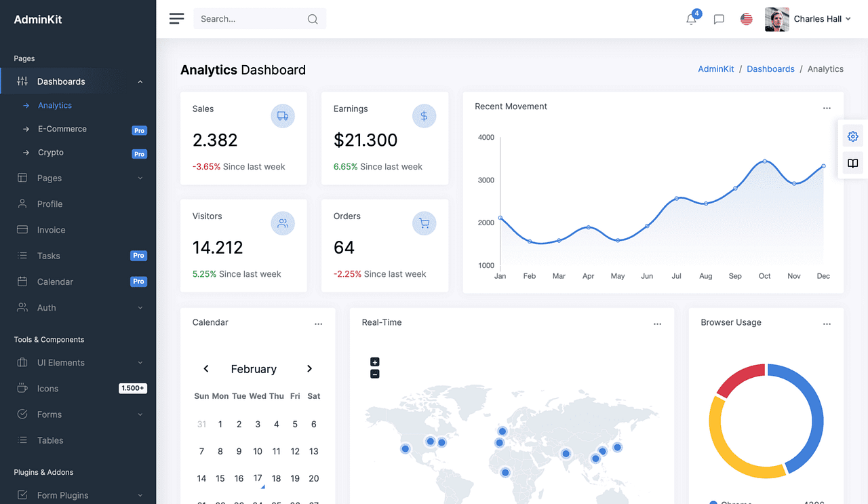Open the notifications bell icon
The image size is (868, 504).
coord(691,18)
